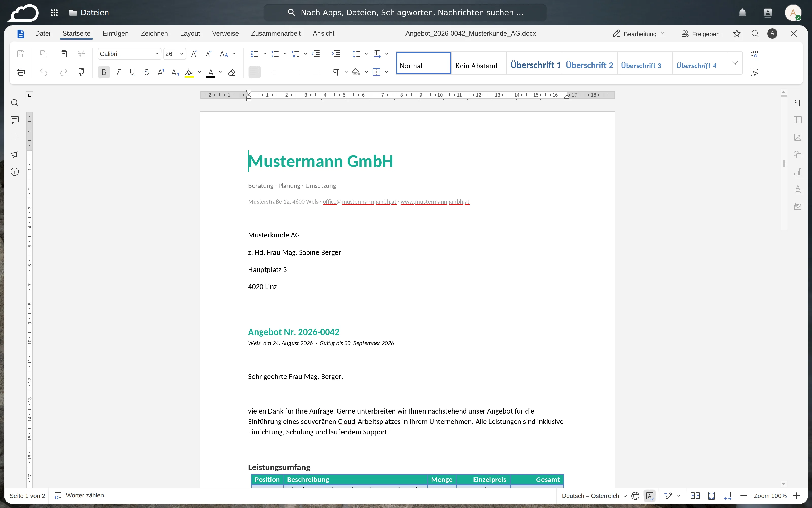The width and height of the screenshot is (812, 508).
Task: Toggle spell checking in status bar
Action: coord(650,496)
